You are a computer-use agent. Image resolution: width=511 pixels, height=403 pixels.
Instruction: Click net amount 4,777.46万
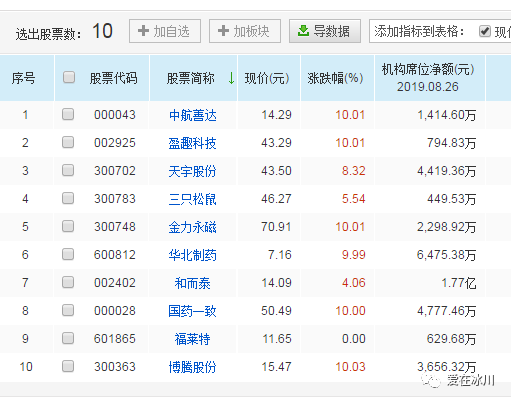447,311
